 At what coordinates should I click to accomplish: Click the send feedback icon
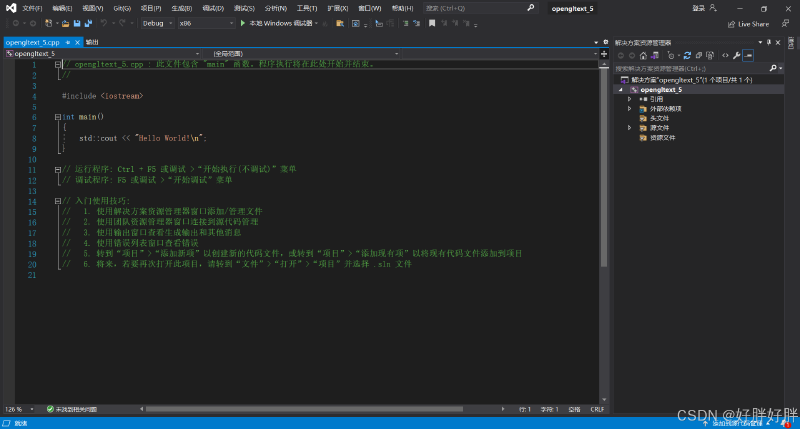coord(785,23)
